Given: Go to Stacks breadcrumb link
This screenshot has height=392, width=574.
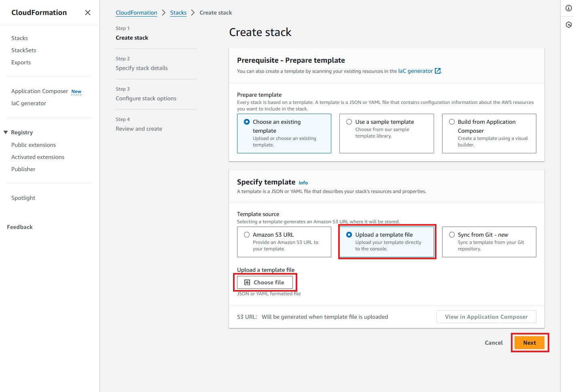Looking at the screenshot, I should 178,13.
